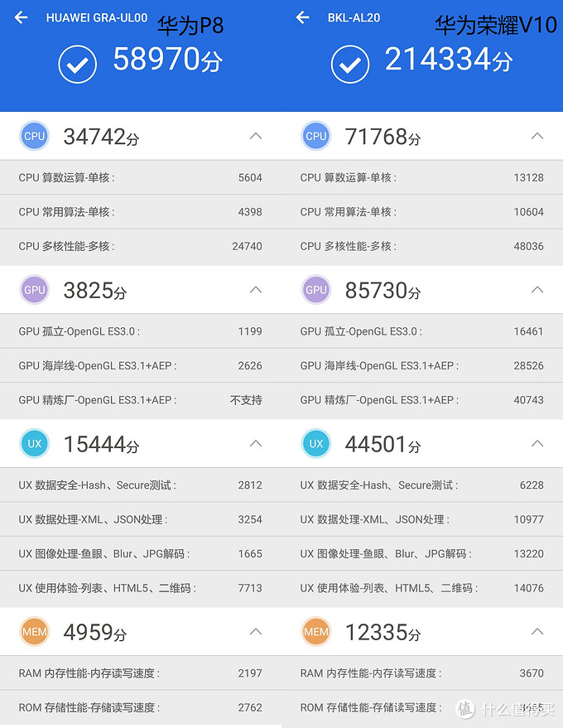Select GPU 海岸线 value 2626
Screen dimensions: 563x728
(250, 365)
